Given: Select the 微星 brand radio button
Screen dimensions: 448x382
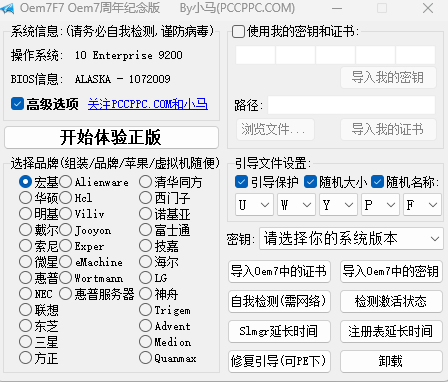Looking at the screenshot, I should (x=25, y=262).
